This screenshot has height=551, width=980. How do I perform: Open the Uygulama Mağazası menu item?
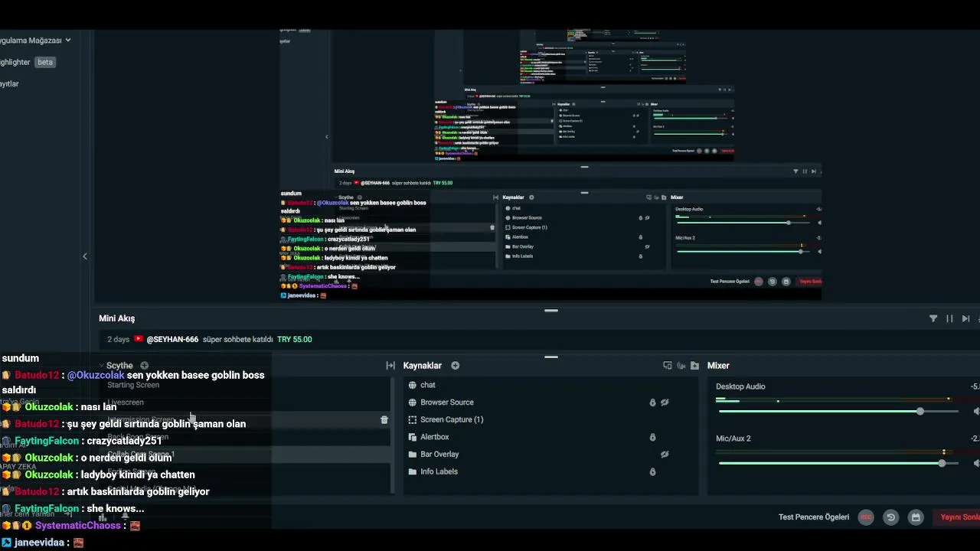tap(35, 41)
